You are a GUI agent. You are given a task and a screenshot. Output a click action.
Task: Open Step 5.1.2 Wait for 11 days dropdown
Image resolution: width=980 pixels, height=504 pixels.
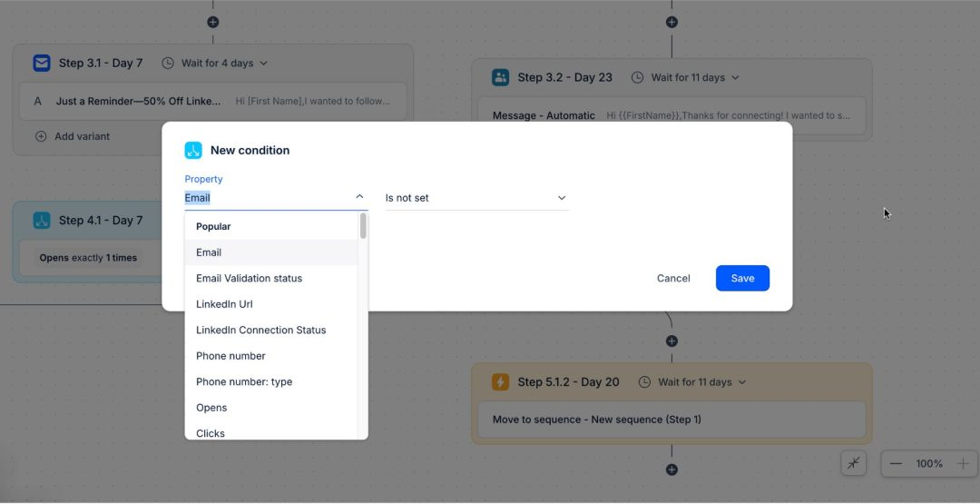tap(701, 382)
